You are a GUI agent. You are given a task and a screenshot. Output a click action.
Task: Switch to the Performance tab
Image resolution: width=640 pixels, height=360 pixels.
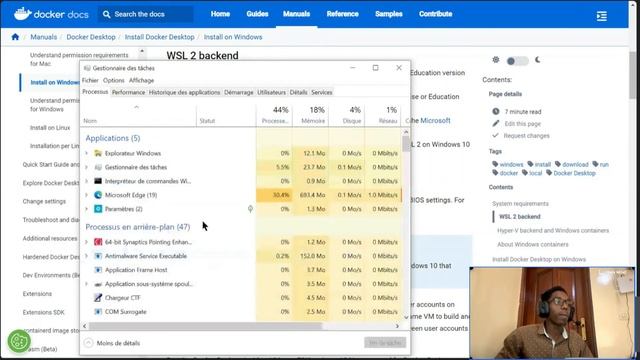(128, 92)
